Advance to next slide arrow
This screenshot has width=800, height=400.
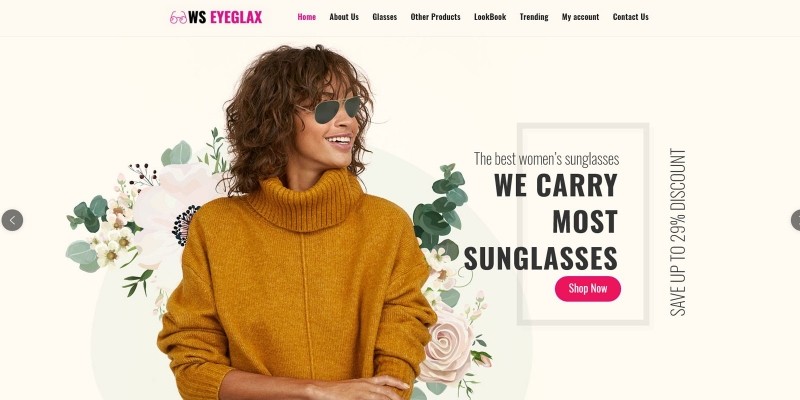tap(796, 220)
